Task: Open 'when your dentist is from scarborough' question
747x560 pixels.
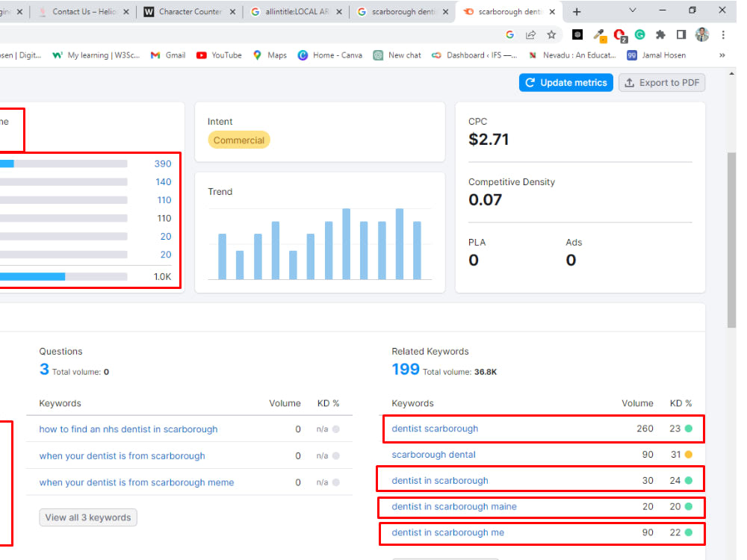Action: 122,455
